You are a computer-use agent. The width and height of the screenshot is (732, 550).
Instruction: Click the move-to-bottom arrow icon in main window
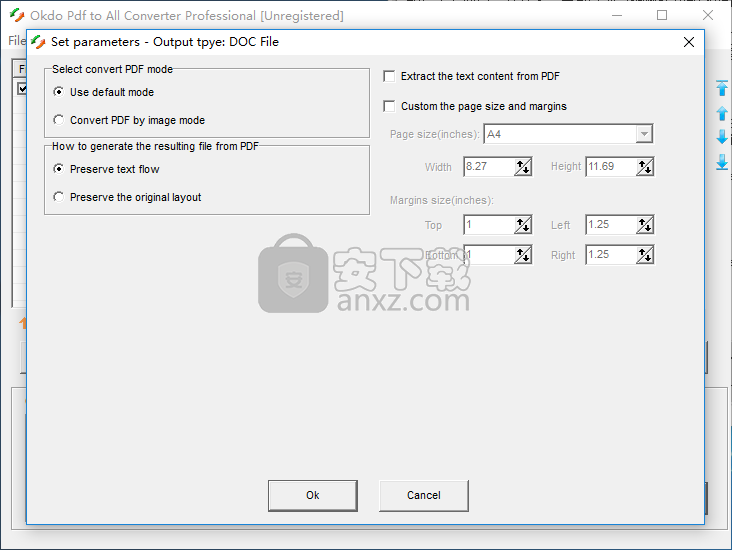pyautogui.click(x=722, y=162)
